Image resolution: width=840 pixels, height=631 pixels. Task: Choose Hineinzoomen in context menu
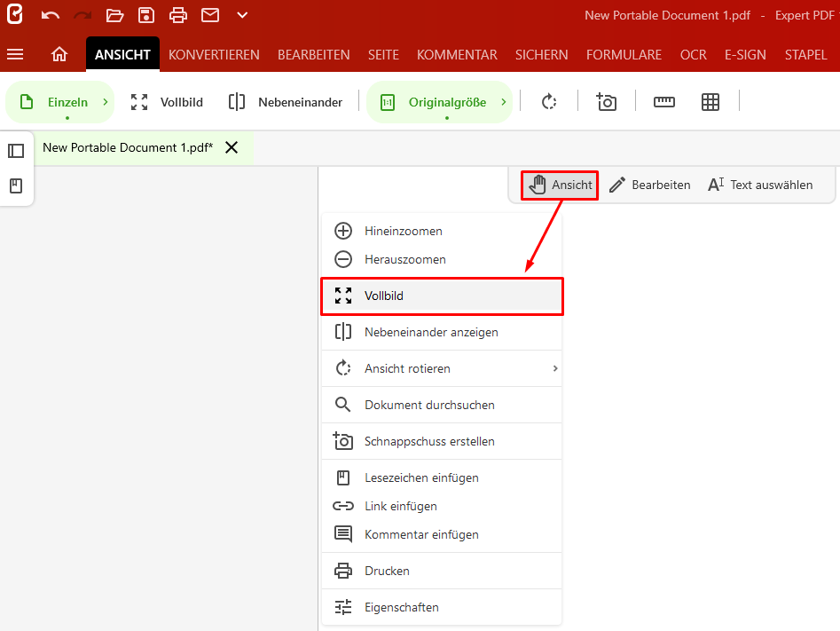442,231
